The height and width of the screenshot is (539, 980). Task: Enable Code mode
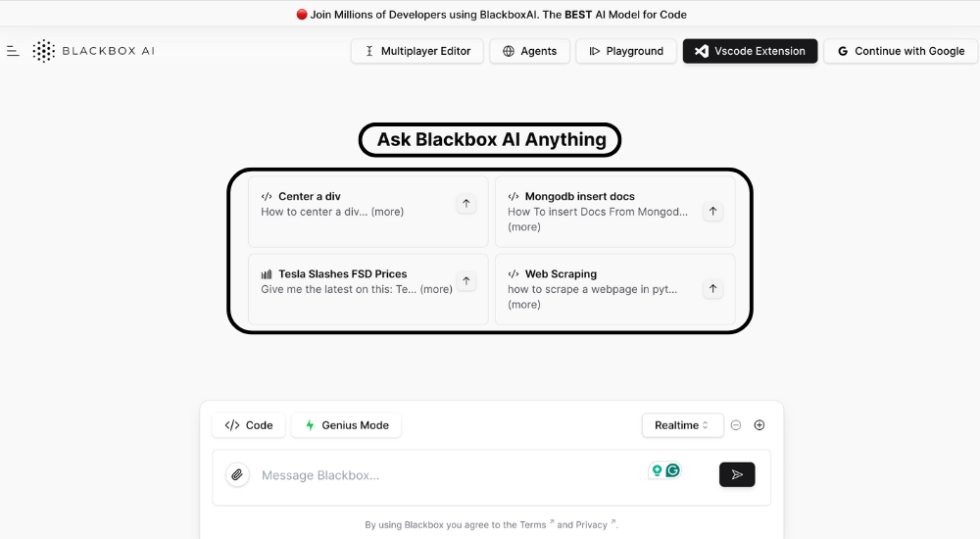249,425
